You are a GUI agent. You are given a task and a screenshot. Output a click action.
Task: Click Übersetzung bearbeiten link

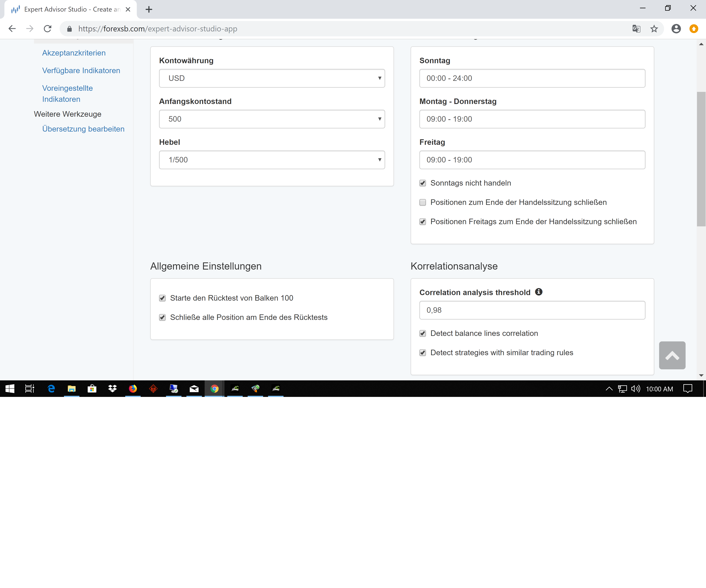83,129
